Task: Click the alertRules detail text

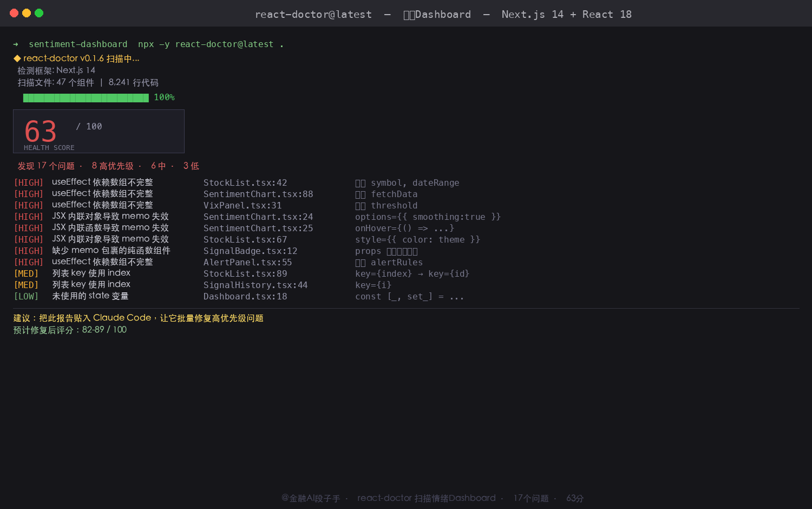Action: (x=389, y=263)
